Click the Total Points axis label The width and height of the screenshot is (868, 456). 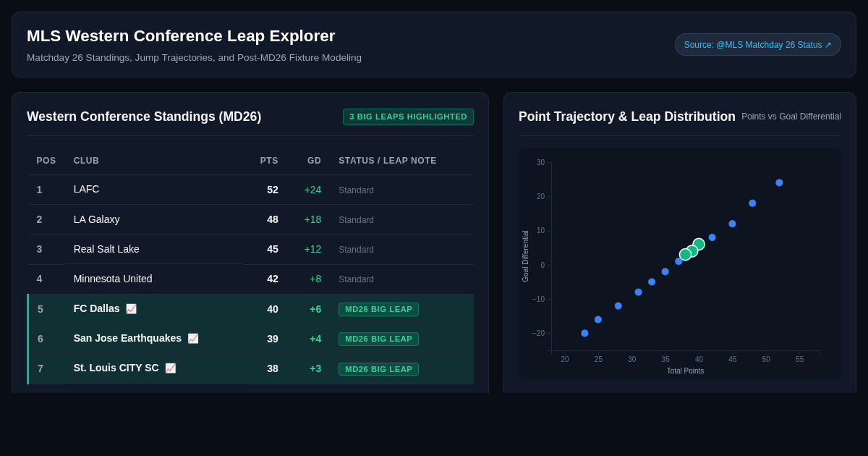[x=685, y=371]
